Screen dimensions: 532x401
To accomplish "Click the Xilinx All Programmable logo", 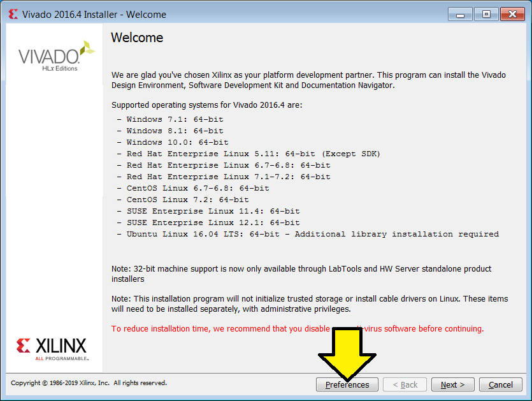I will pyautogui.click(x=52, y=349).
